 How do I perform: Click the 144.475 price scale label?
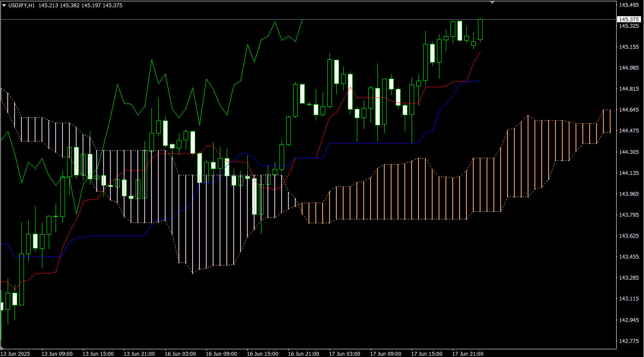pyautogui.click(x=629, y=131)
